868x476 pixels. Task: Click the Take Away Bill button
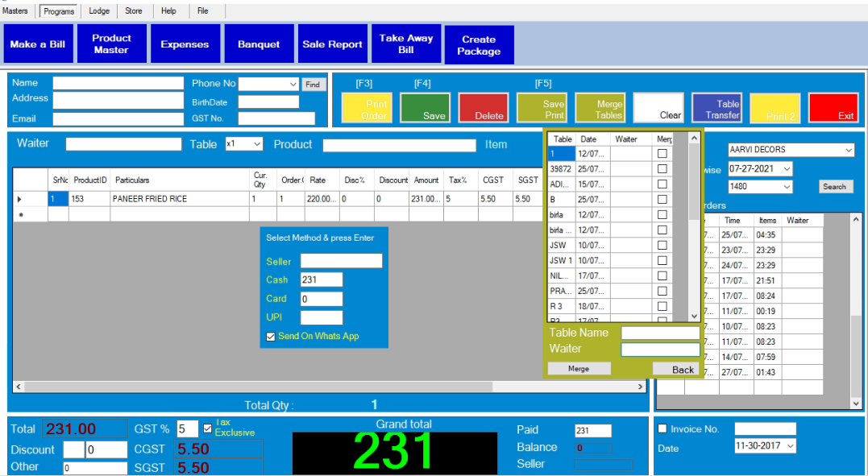(x=406, y=44)
